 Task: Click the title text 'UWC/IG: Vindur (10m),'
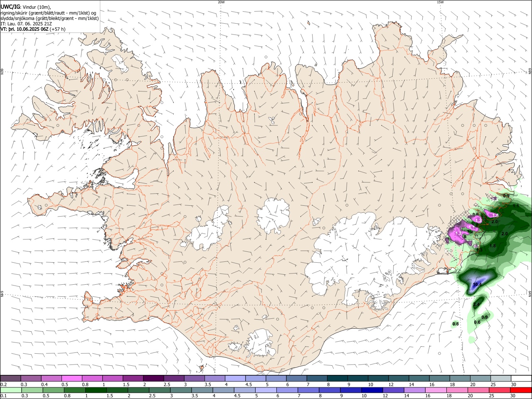pyautogui.click(x=25, y=7)
